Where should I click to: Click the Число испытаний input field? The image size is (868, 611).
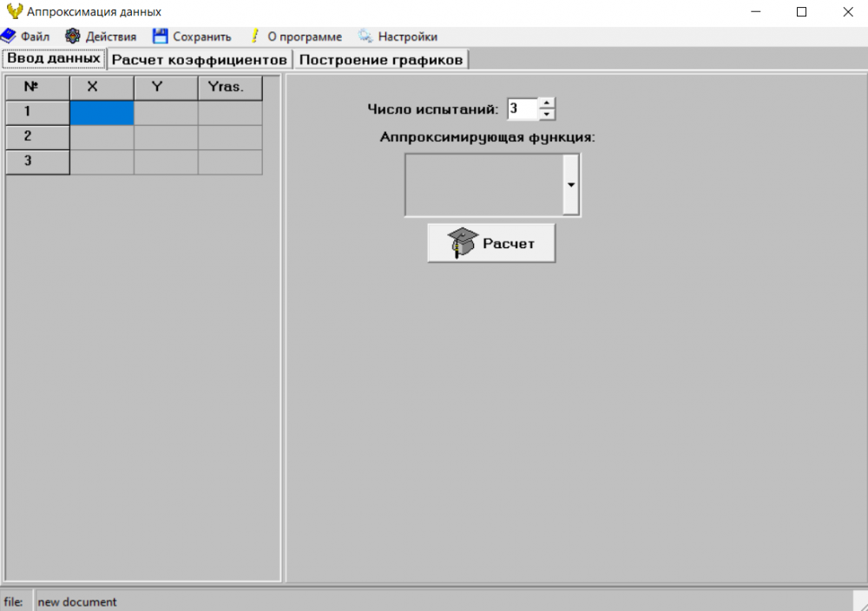522,108
